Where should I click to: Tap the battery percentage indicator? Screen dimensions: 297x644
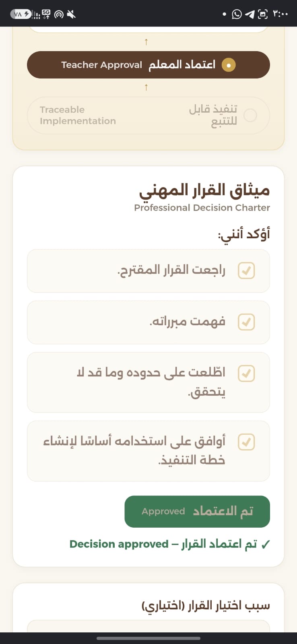21,14
